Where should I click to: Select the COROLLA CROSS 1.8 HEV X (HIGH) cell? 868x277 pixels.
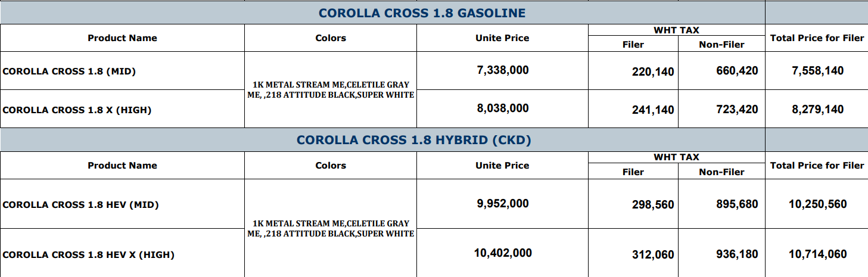click(x=88, y=254)
